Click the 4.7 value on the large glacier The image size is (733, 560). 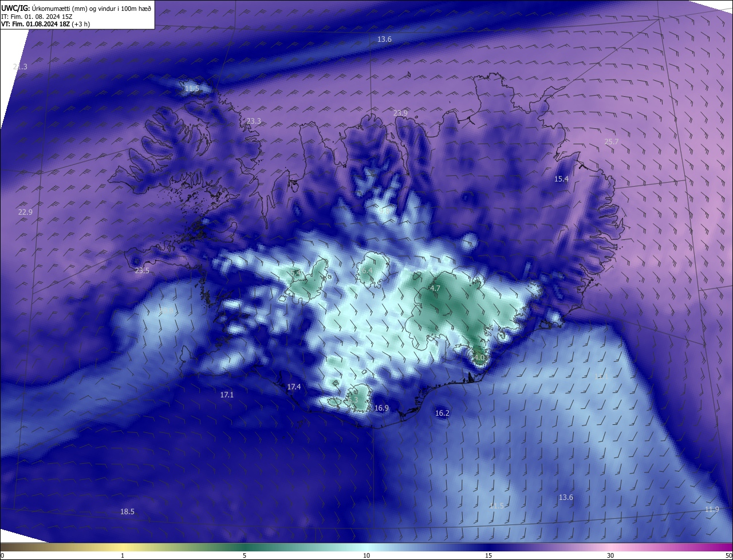click(435, 289)
